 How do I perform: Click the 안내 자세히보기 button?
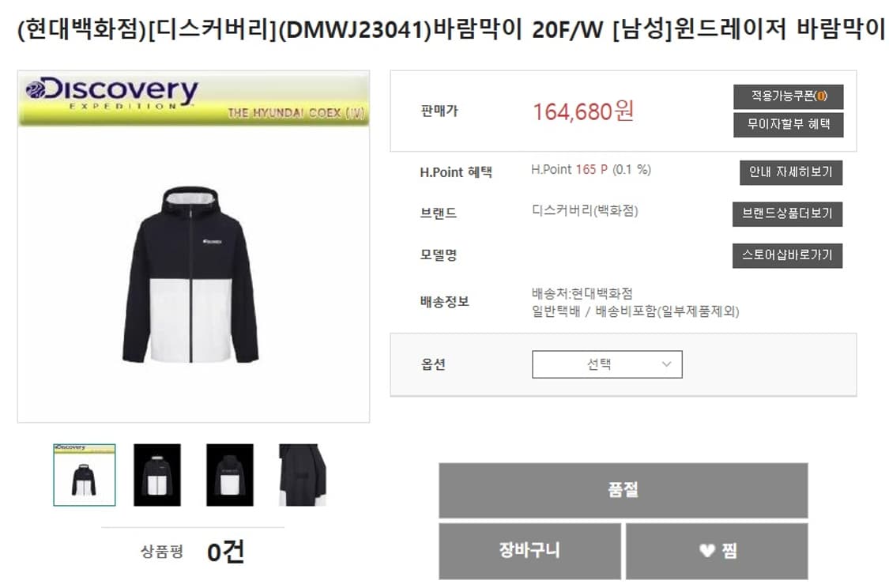coord(791,172)
